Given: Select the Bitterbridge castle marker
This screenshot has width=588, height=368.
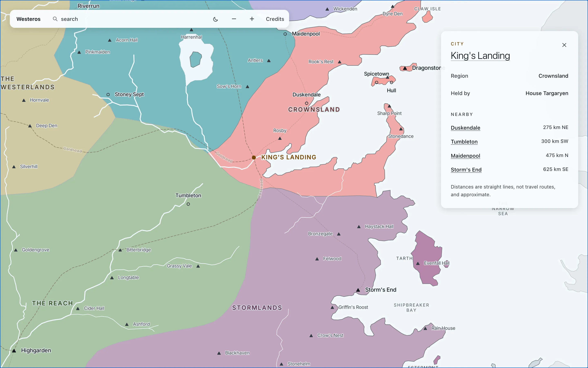Looking at the screenshot, I should 120,250.
